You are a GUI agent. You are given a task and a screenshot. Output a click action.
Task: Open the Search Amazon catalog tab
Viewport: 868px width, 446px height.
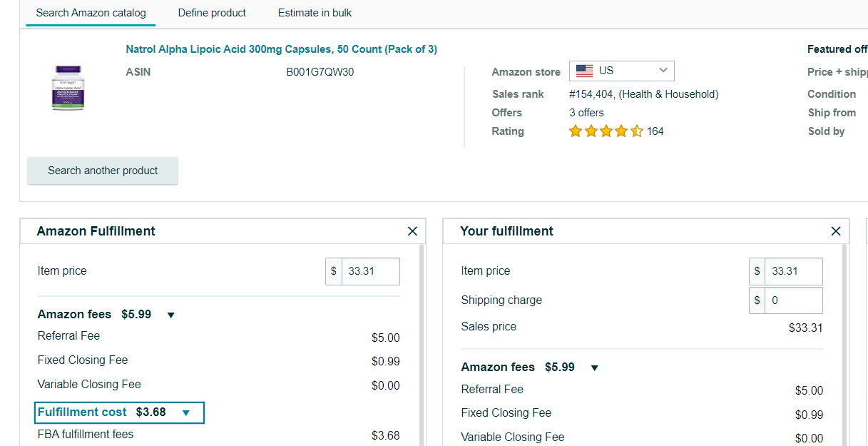91,13
